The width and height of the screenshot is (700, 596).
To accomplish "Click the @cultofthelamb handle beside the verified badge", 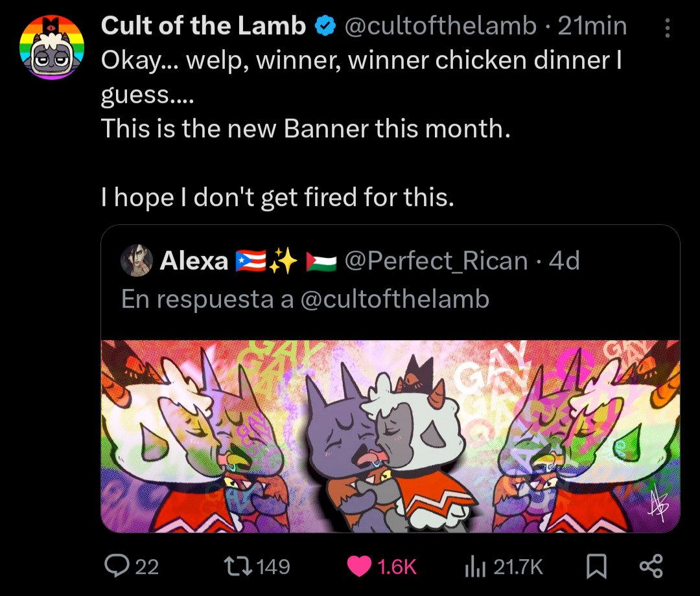I will coord(441,26).
